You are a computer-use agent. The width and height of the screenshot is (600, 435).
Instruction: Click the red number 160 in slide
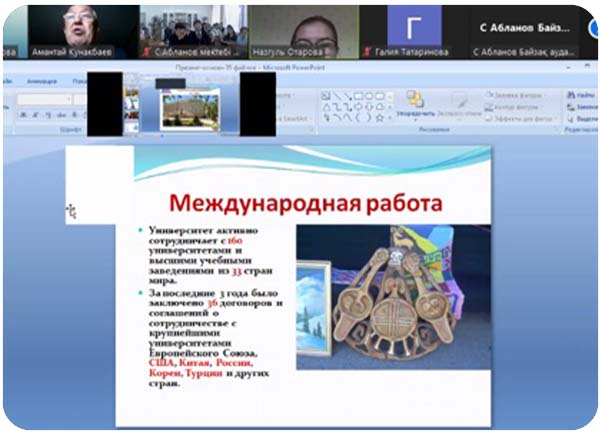pos(235,241)
